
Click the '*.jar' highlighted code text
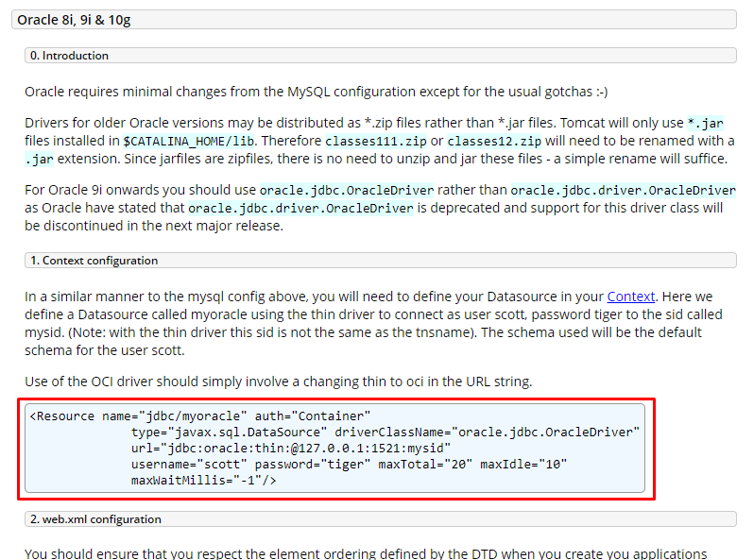click(x=705, y=124)
